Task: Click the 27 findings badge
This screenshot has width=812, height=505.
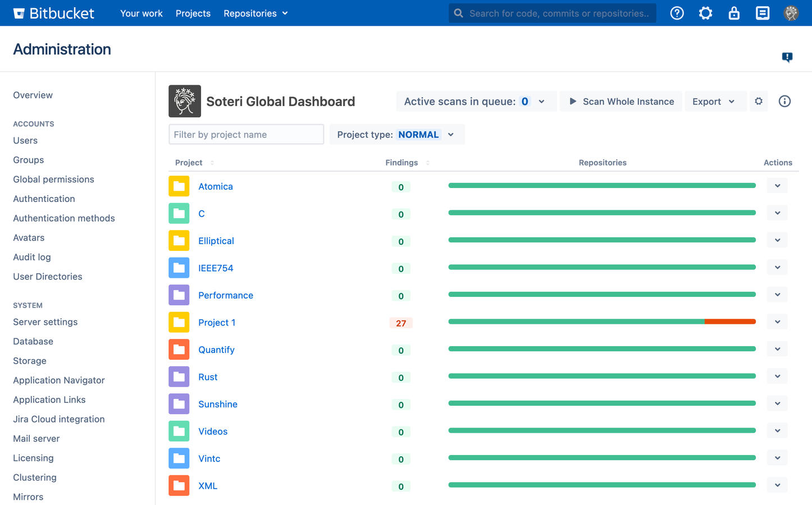Action: 401,323
